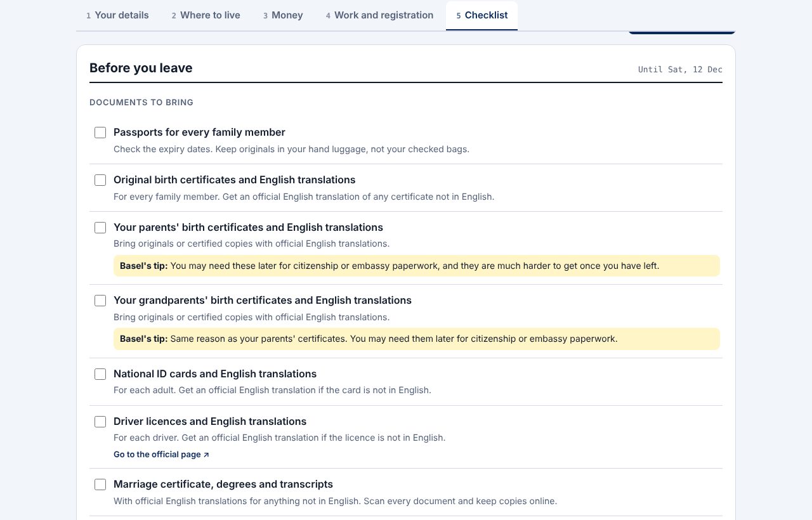
Task: Click Passports for every family member title
Action: pos(199,132)
